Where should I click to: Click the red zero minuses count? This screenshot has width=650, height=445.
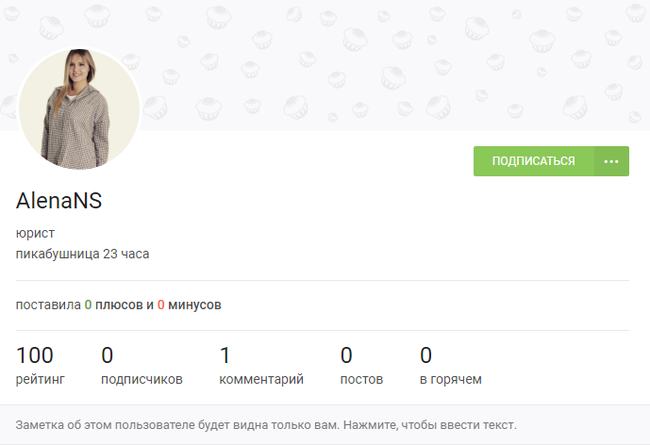161,304
